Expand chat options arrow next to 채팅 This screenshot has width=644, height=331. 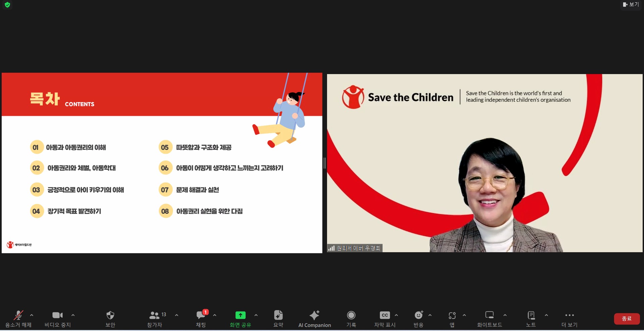[215, 315]
